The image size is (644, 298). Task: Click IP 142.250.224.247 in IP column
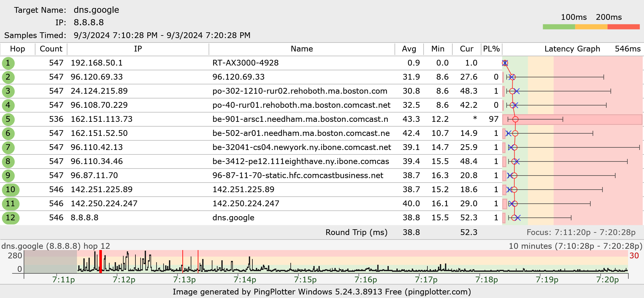pyautogui.click(x=104, y=204)
